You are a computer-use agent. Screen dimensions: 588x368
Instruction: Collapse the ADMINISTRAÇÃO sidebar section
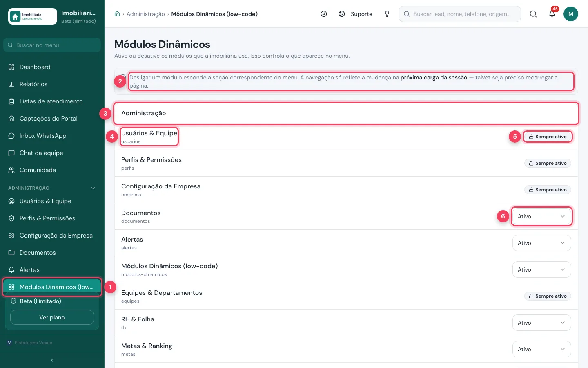tap(52, 188)
